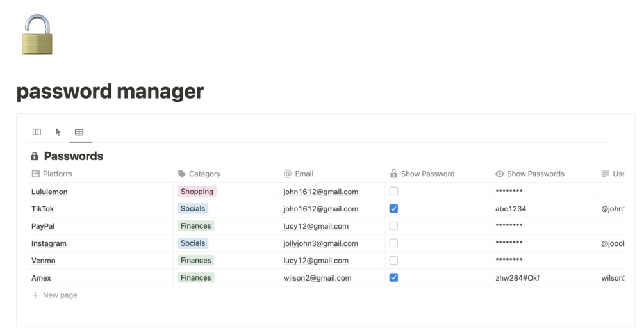Click hidden password cell for Instagram
Viewport: 644px width, 335px height.
pyautogui.click(x=509, y=243)
